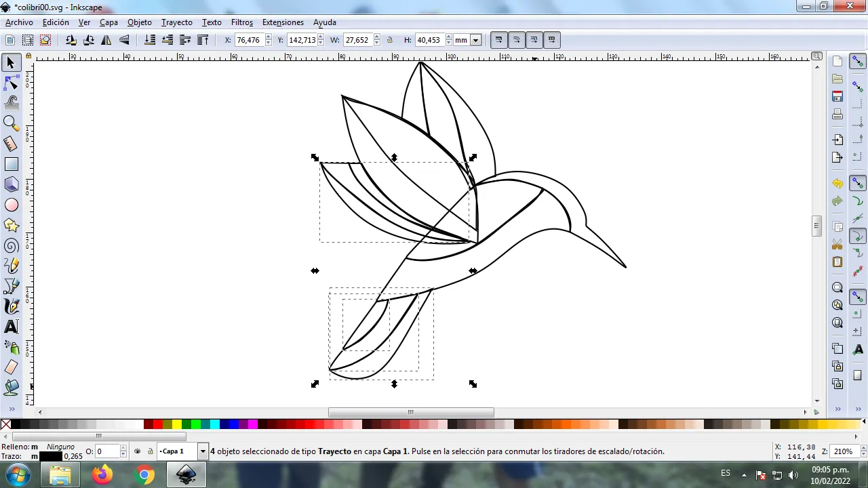Viewport: 868px width, 488px height.
Task: Choose the Bezier Pen tool
Action: click(x=11, y=286)
